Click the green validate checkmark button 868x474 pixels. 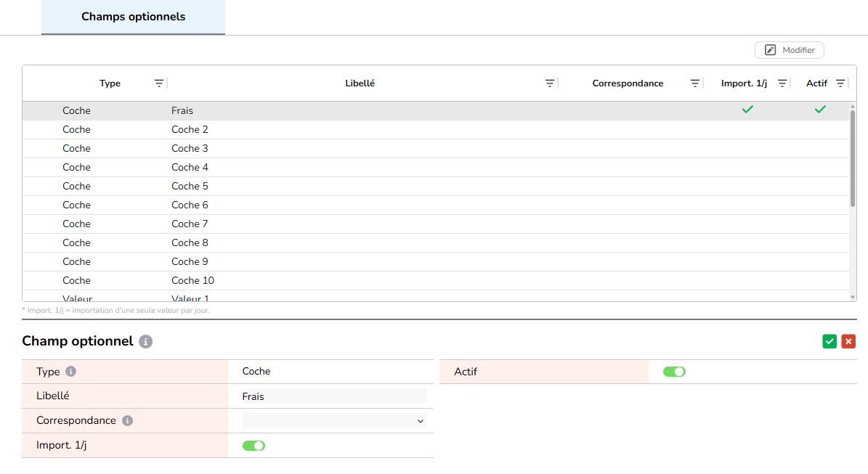(x=830, y=341)
